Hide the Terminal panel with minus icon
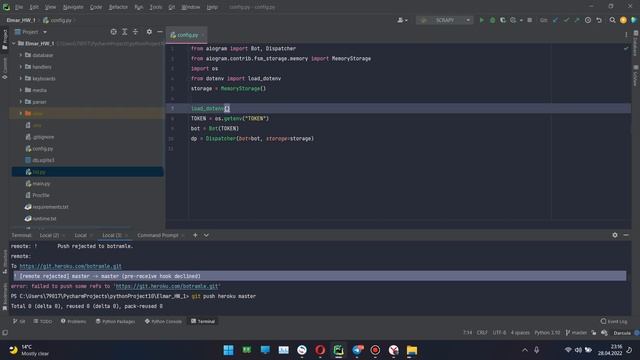The height and width of the screenshot is (360, 640). point(626,235)
